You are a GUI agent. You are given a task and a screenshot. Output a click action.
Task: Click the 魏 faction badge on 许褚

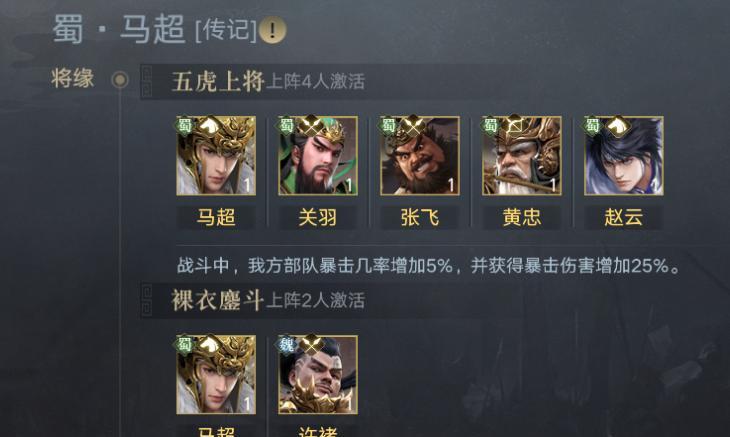click(x=286, y=344)
